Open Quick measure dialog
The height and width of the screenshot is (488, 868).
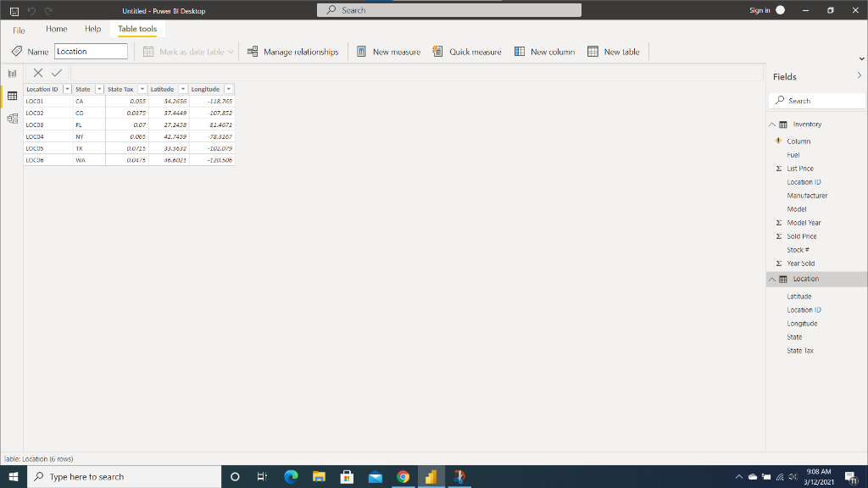(467, 52)
